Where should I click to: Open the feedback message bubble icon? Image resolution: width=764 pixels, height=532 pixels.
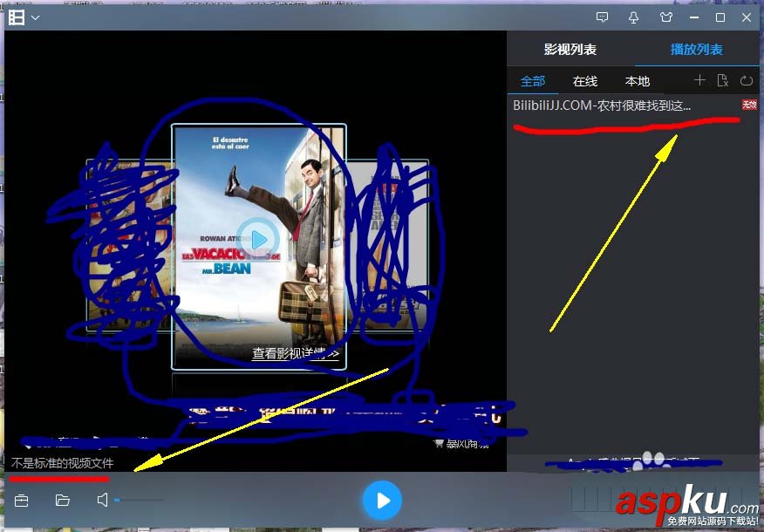coord(602,17)
